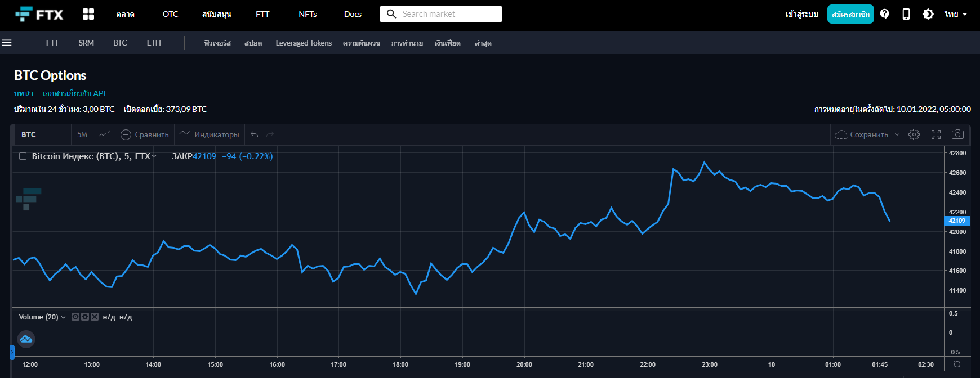Click the Сохранить save button
Viewport: 980px width, 378px height.
tap(862, 134)
